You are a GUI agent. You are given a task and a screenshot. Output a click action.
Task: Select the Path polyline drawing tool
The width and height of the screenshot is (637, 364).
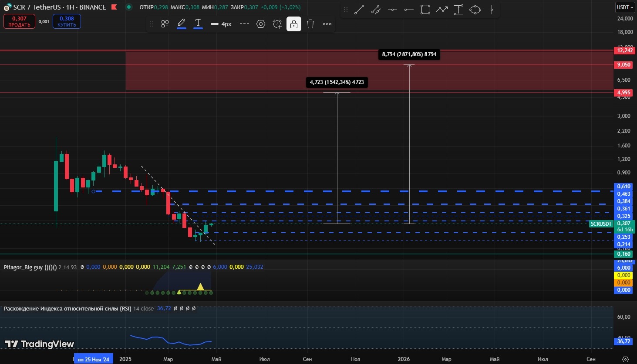[442, 10]
